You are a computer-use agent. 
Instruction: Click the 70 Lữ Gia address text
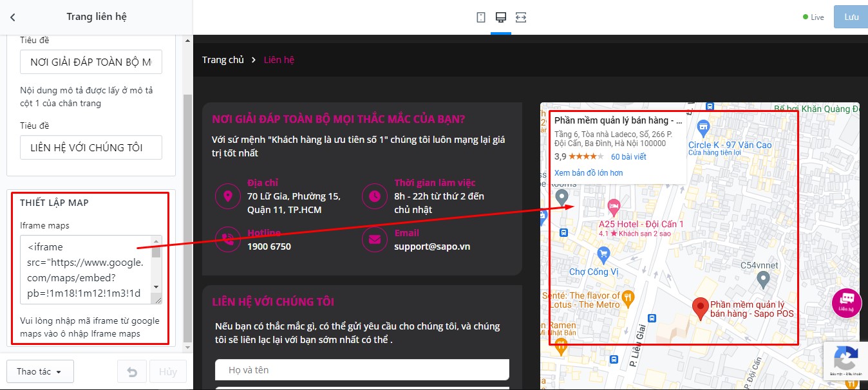[x=294, y=203]
